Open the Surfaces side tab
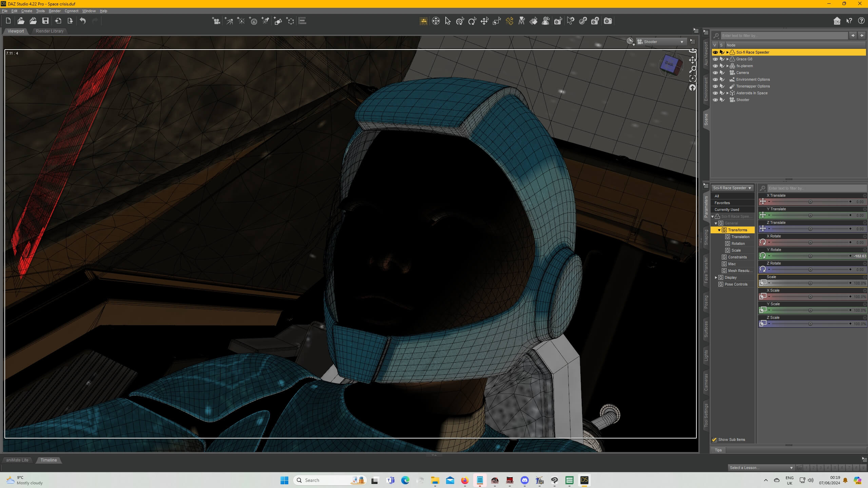The height and width of the screenshot is (488, 868). point(706,329)
